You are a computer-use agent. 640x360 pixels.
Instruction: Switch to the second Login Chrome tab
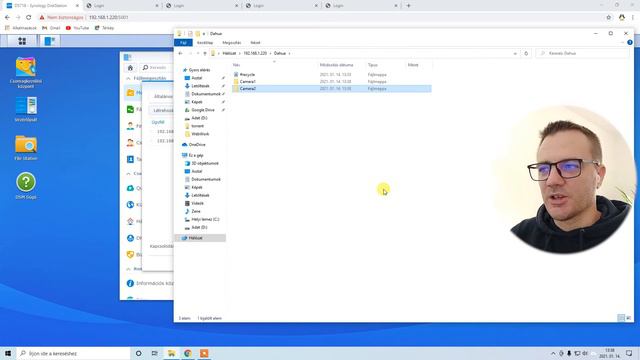pyautogui.click(x=202, y=6)
